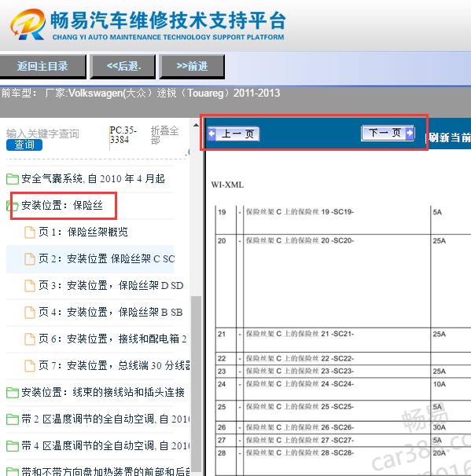This screenshot has width=471, height=476.
Task: Open 页 3：安装位置，保险丝架 D SD
Action: click(111, 286)
